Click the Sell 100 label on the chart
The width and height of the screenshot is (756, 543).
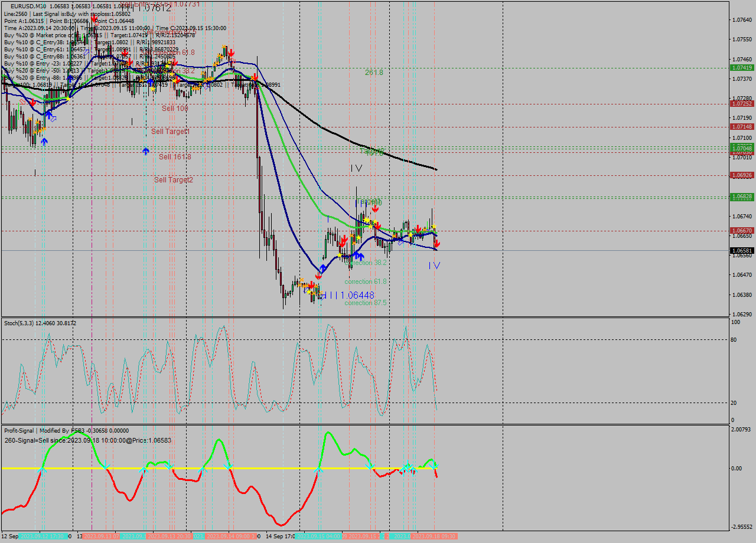point(174,109)
